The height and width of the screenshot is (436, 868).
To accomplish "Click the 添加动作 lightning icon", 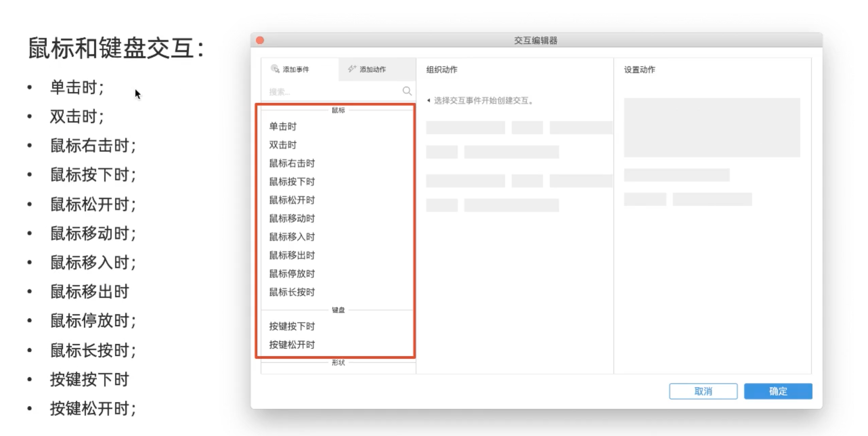I will point(352,69).
